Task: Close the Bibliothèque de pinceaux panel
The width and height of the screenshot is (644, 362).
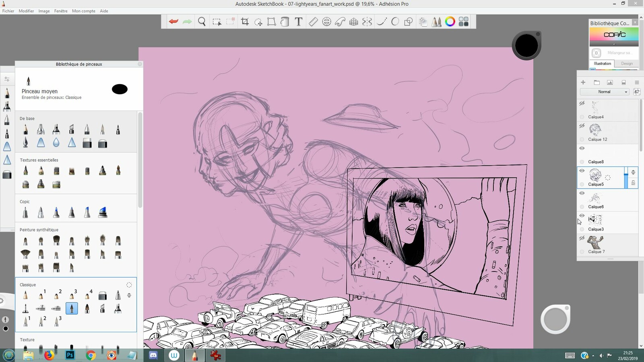Action: 140,64
